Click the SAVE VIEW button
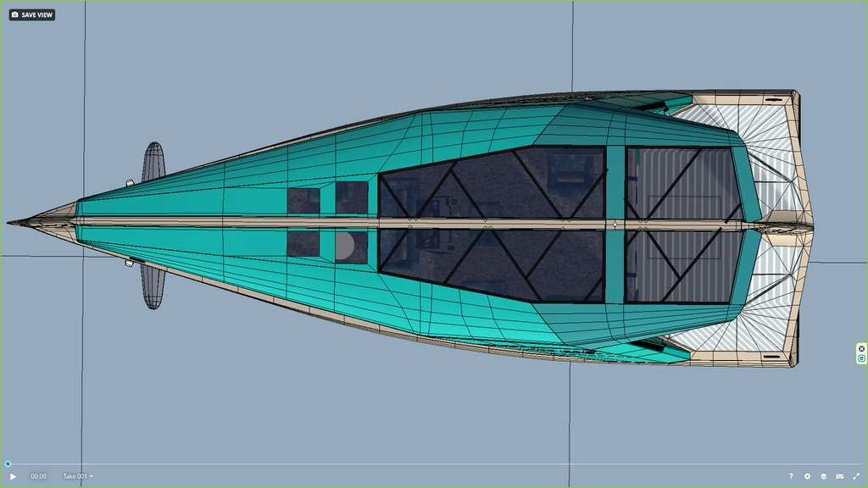 (x=32, y=14)
